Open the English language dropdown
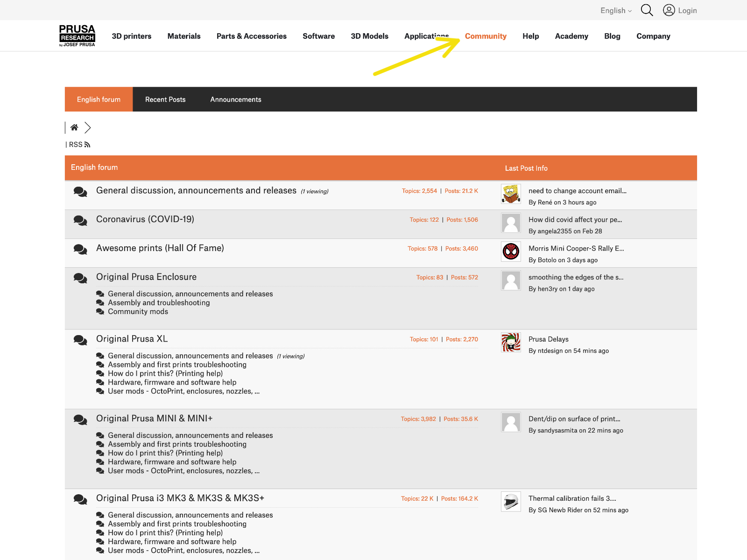 (616, 10)
